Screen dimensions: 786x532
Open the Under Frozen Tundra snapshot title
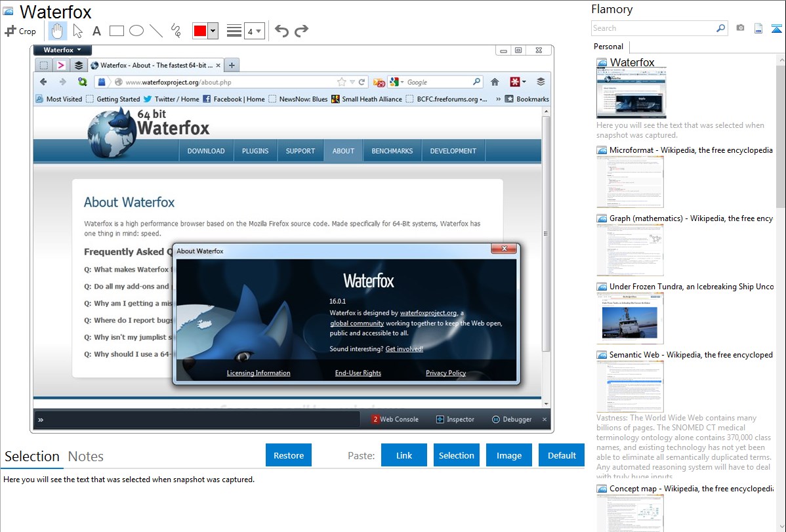(x=692, y=287)
